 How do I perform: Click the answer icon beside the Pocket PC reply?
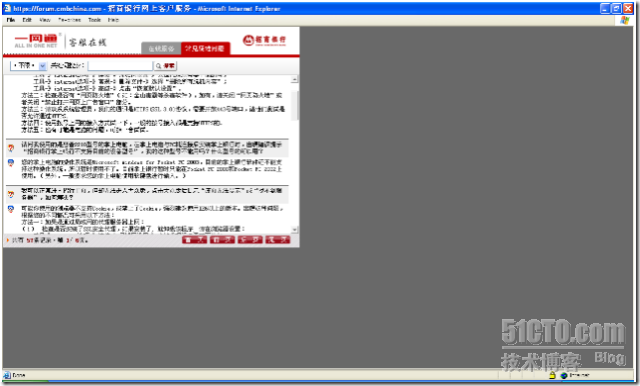11,163
